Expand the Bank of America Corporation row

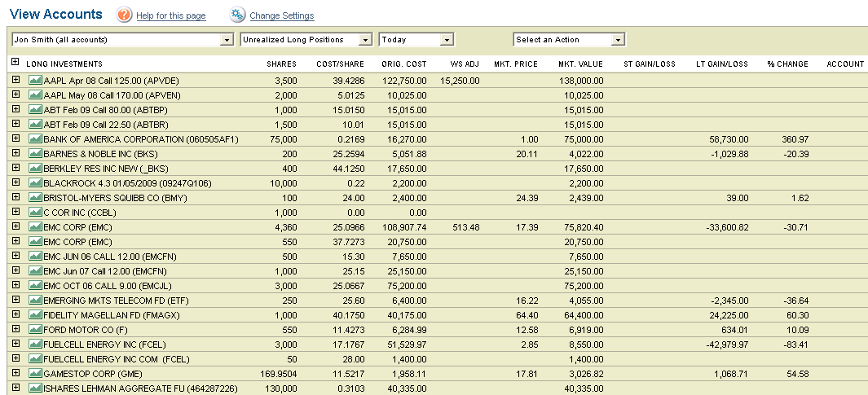(15, 138)
